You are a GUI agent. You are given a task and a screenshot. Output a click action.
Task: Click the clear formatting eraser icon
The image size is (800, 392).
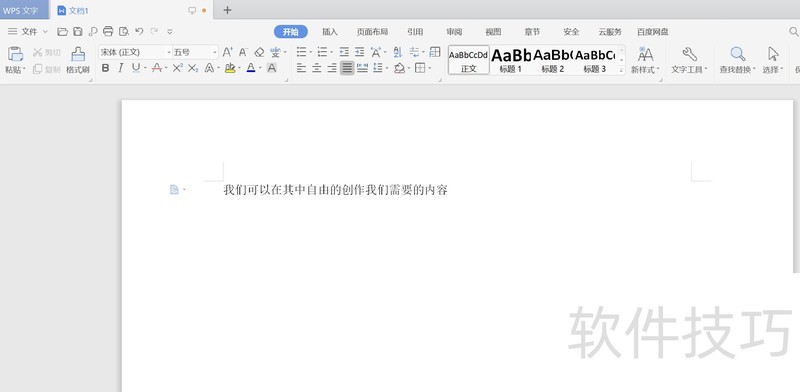pos(259,52)
